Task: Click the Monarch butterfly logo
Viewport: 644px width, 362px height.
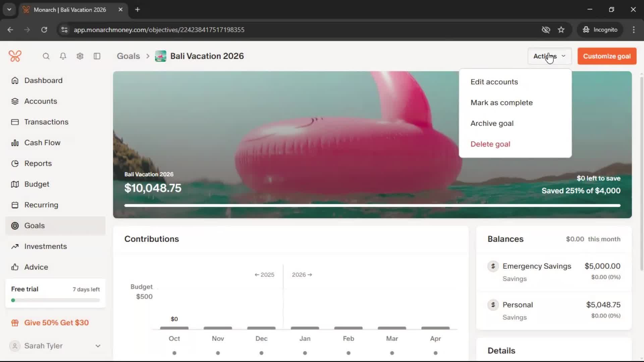Action: (x=15, y=56)
